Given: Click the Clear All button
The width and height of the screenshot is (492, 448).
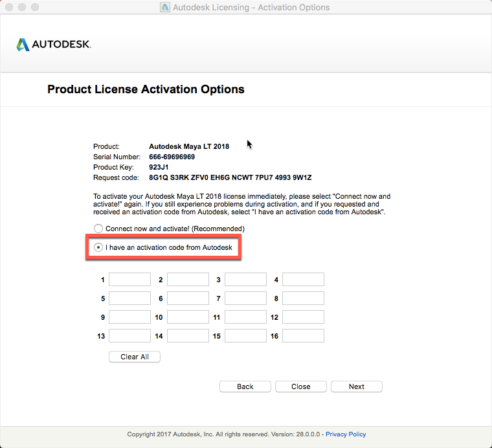Looking at the screenshot, I should (135, 357).
